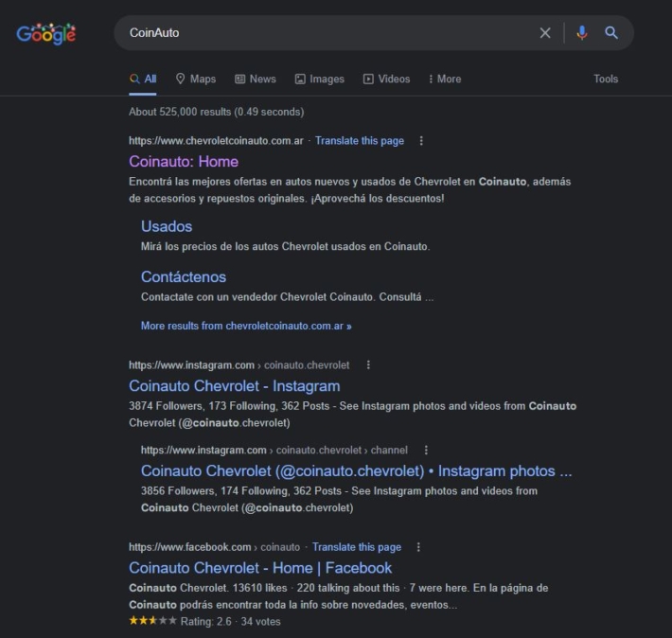Switch to the Images tab

[x=320, y=79]
